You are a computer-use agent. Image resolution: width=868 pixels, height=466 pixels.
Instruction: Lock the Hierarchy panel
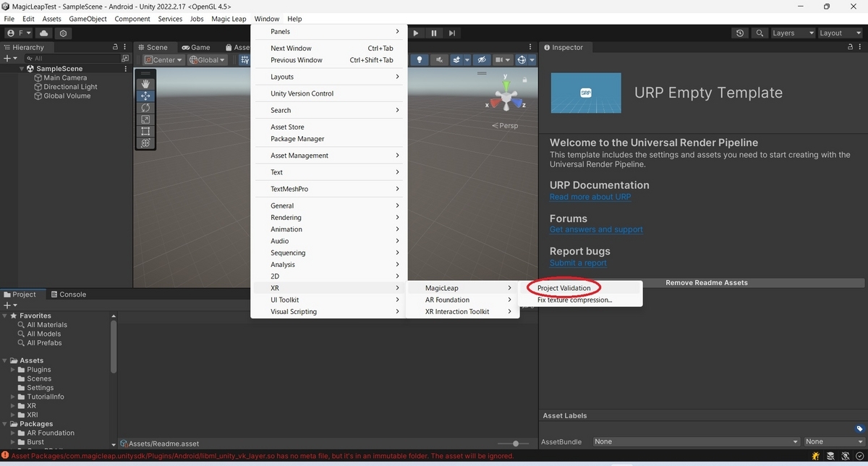(x=115, y=47)
